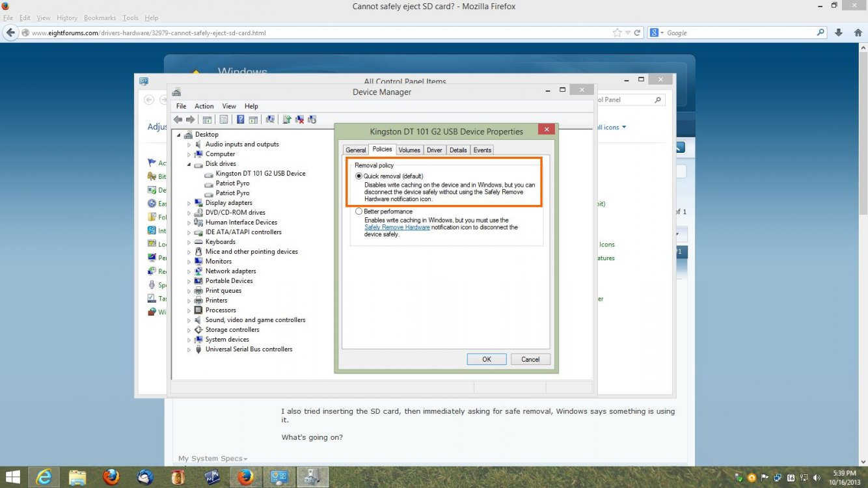868x488 pixels.
Task: Expand DVD/CD-ROM drives node
Action: [x=189, y=213]
